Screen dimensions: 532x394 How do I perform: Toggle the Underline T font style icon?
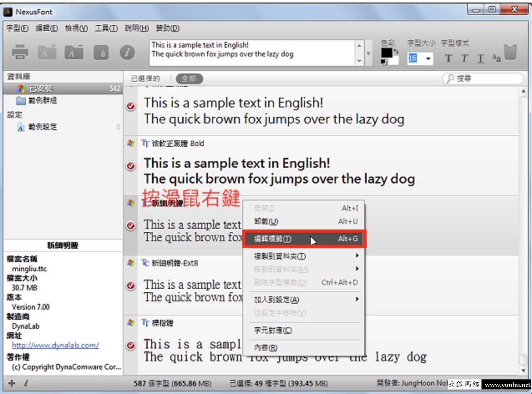coord(481,58)
